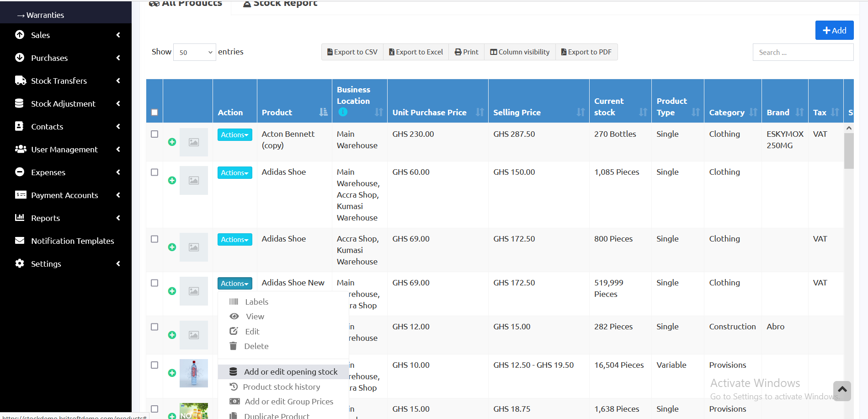Open Actions dropdown for Adidas Shoe GHS 60.00
Viewport: 868px width, 419px height.
[234, 172]
